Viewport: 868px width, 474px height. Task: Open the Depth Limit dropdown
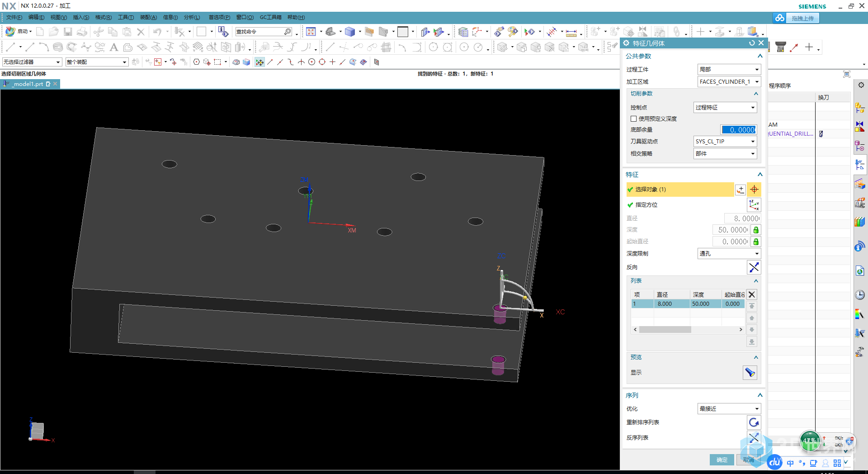point(729,253)
